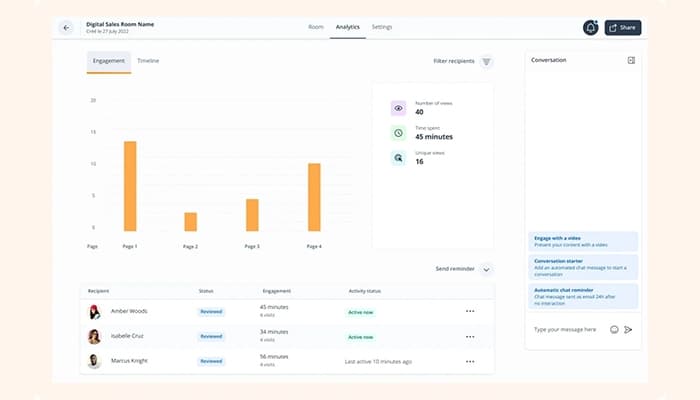The width and height of the screenshot is (700, 400).
Task: Click the Number of views eye icon
Action: (398, 108)
